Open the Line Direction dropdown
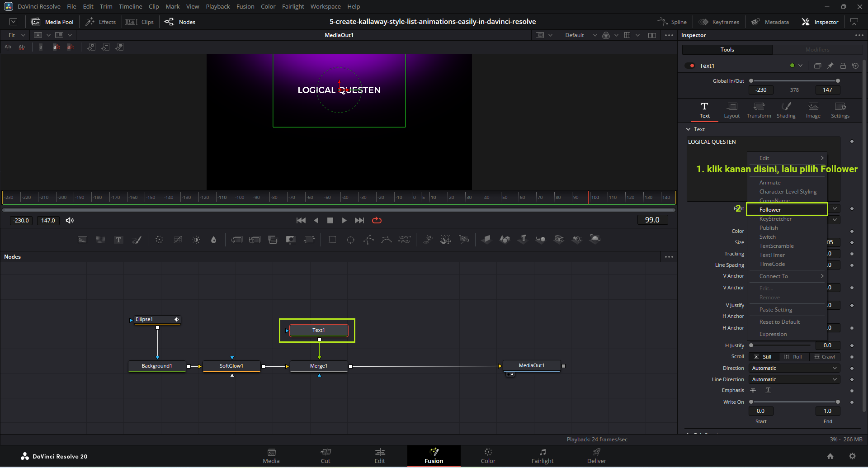 coord(794,380)
